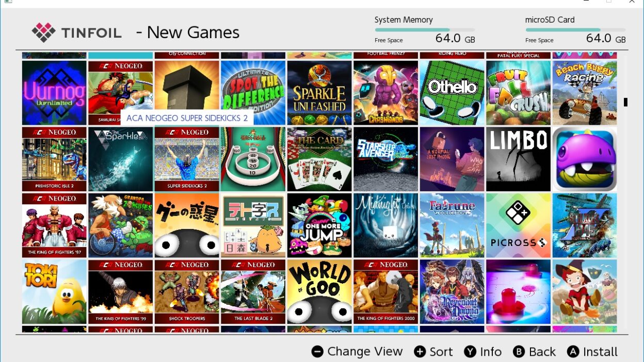Screen dimensions: 644x362
Task: Select Beach Buggy Racing icon
Action: coord(585,93)
